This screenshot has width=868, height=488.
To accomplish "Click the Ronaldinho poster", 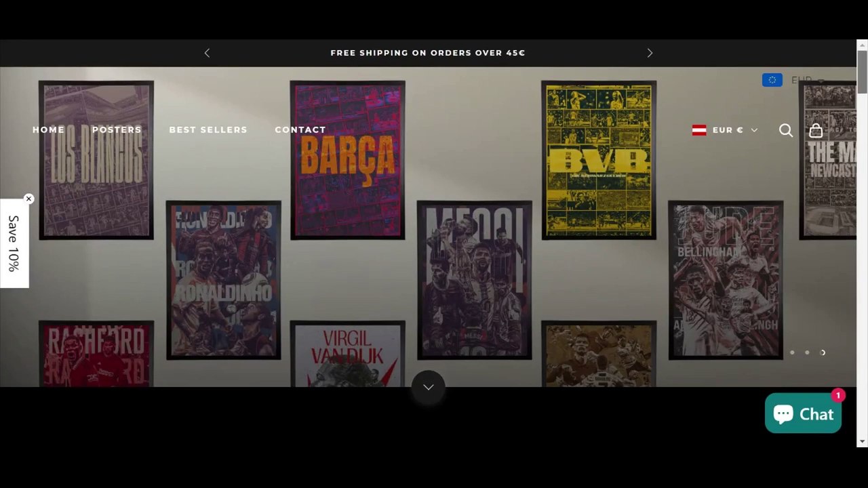I will [x=224, y=280].
